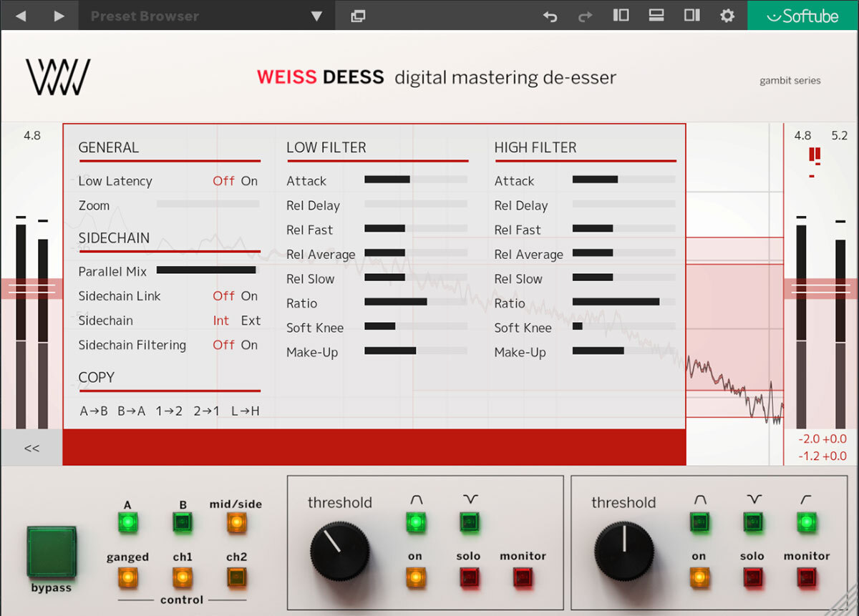Collapse the settings panel with << button
The height and width of the screenshot is (616, 859).
tap(31, 448)
